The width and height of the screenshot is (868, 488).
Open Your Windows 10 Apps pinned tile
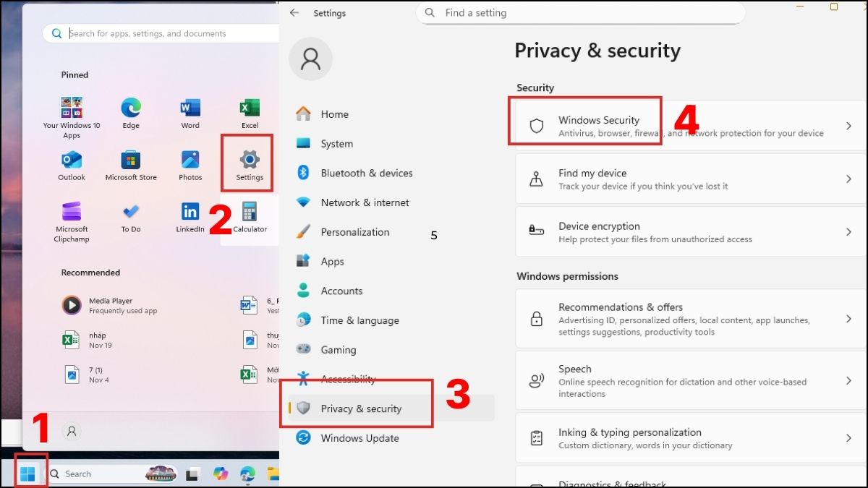click(72, 117)
